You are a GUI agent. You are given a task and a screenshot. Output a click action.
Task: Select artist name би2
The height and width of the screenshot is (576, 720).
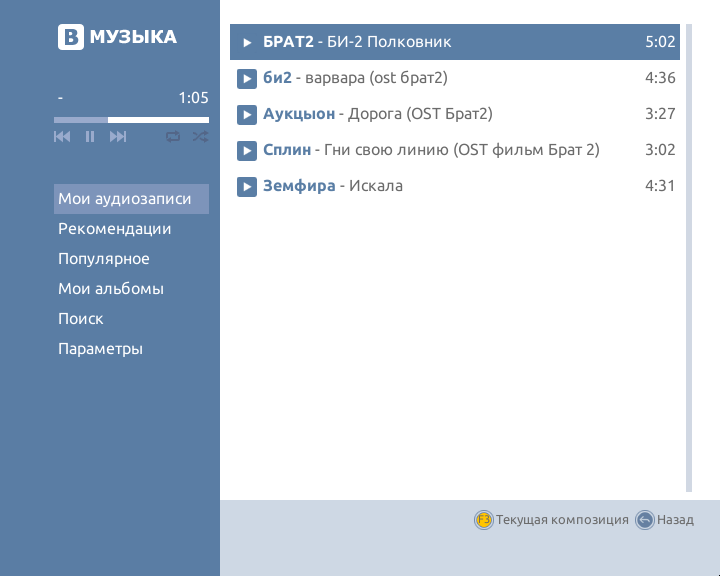point(277,77)
